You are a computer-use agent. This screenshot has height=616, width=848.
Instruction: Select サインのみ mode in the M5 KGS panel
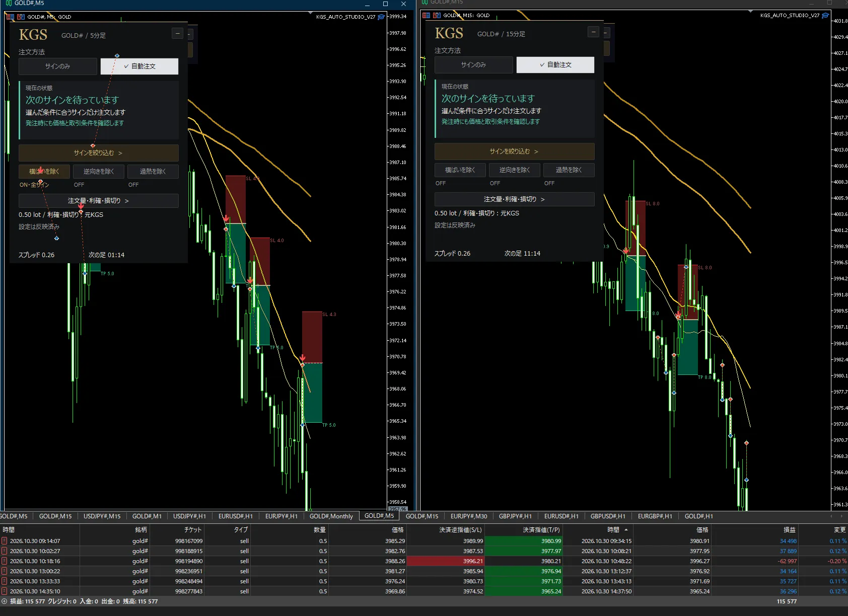click(x=58, y=66)
